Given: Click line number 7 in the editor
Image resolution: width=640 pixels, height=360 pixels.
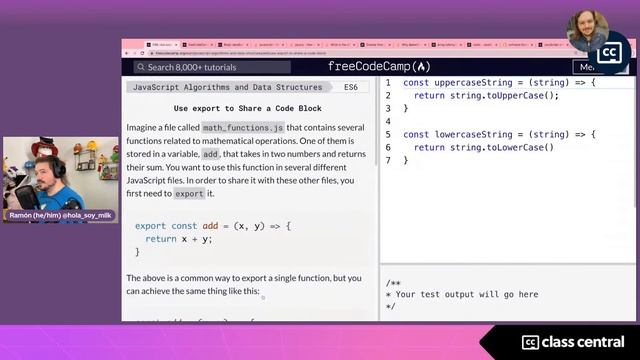Looking at the screenshot, I should pyautogui.click(x=388, y=160).
